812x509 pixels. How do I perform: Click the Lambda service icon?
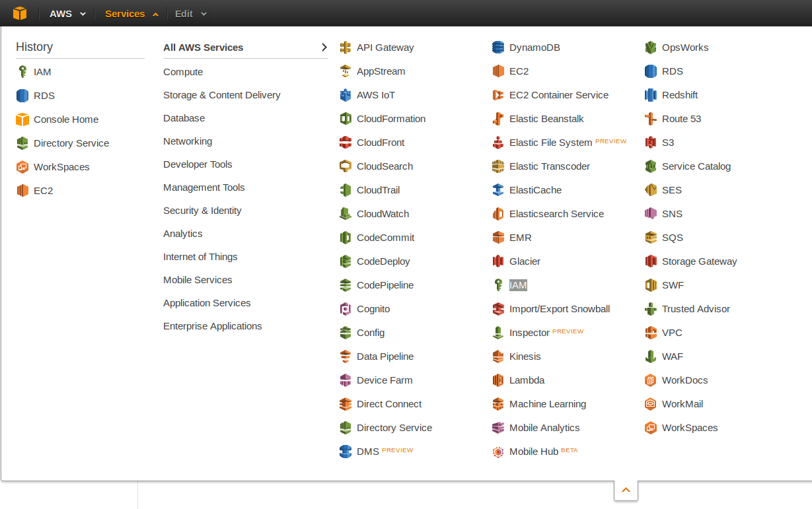tap(498, 380)
